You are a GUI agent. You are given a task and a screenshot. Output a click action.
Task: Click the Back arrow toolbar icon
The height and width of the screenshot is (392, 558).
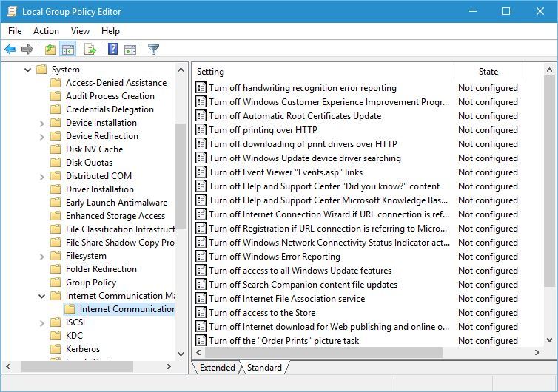click(x=10, y=49)
